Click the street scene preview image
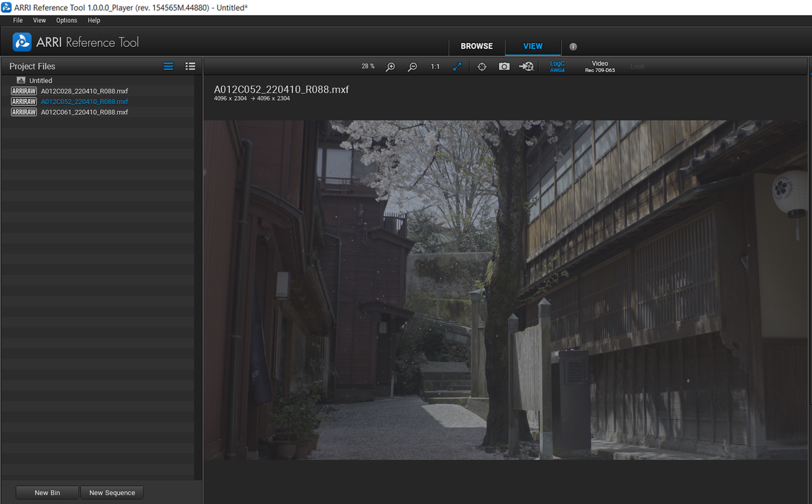 point(506,290)
